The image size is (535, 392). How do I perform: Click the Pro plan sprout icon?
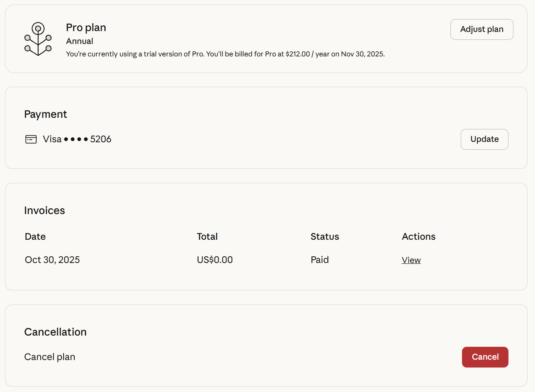click(x=38, y=39)
